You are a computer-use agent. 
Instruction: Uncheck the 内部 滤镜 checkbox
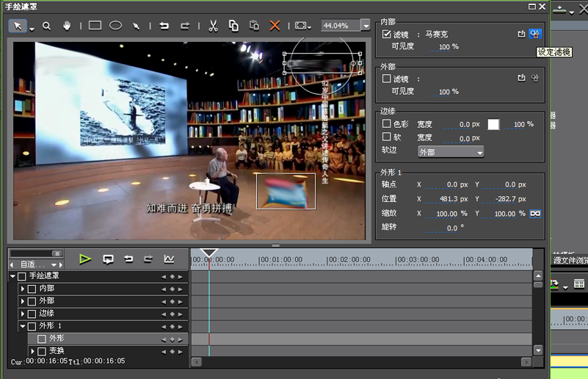387,34
